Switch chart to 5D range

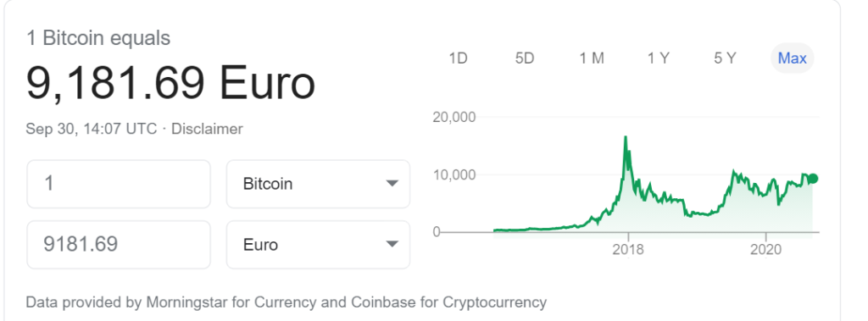tap(524, 58)
